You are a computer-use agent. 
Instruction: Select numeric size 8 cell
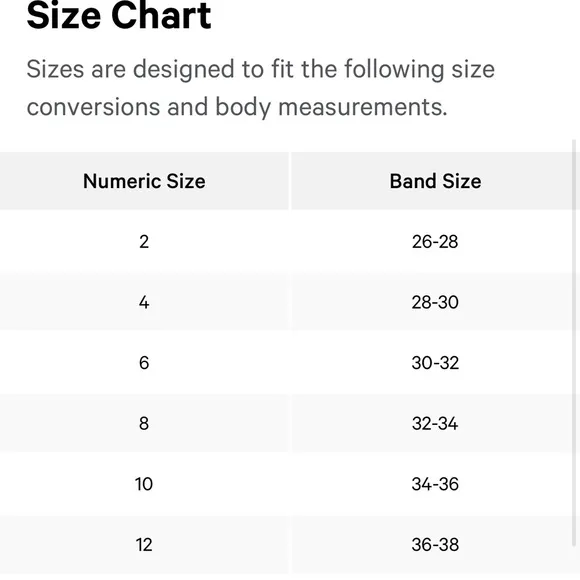click(x=144, y=424)
